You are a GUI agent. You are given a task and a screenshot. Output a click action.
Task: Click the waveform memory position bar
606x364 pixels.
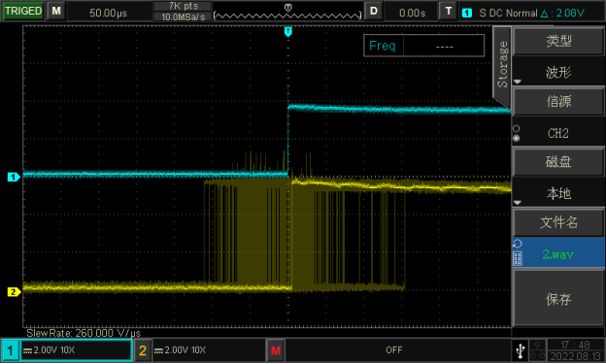287,16
